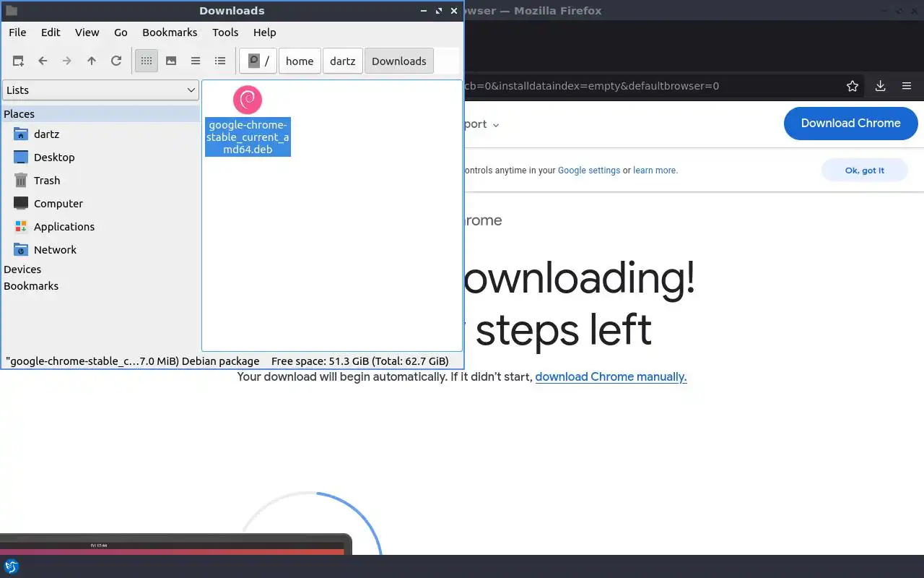Navigate to 'dartz' in path bar
Image resolution: width=924 pixels, height=578 pixels.
[x=343, y=61]
